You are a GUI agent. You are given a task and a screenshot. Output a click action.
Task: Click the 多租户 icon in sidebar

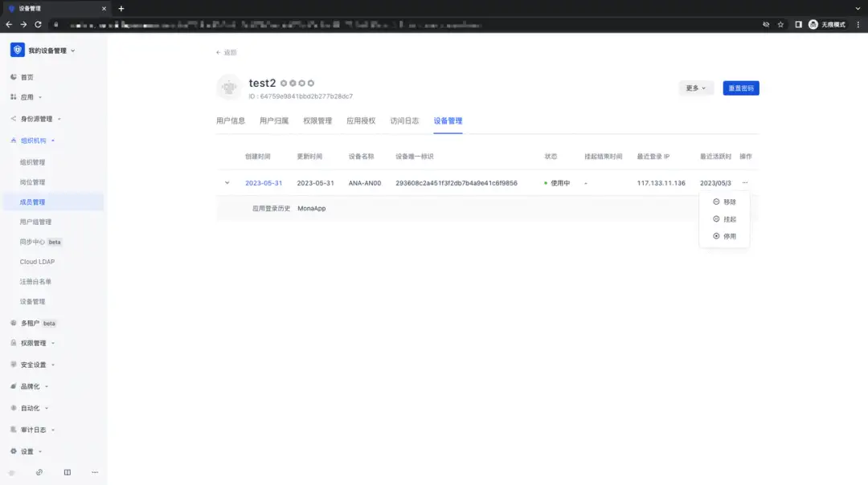[14, 323]
